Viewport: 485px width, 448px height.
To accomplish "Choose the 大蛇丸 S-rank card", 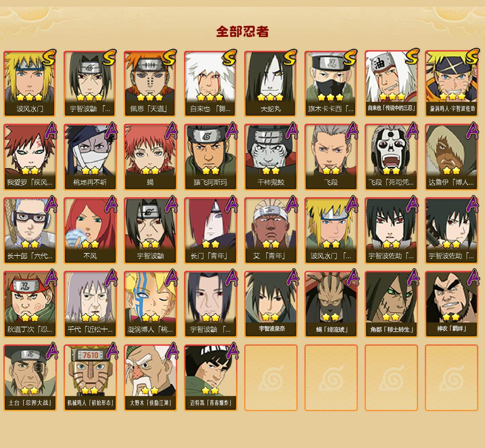I will point(271,84).
